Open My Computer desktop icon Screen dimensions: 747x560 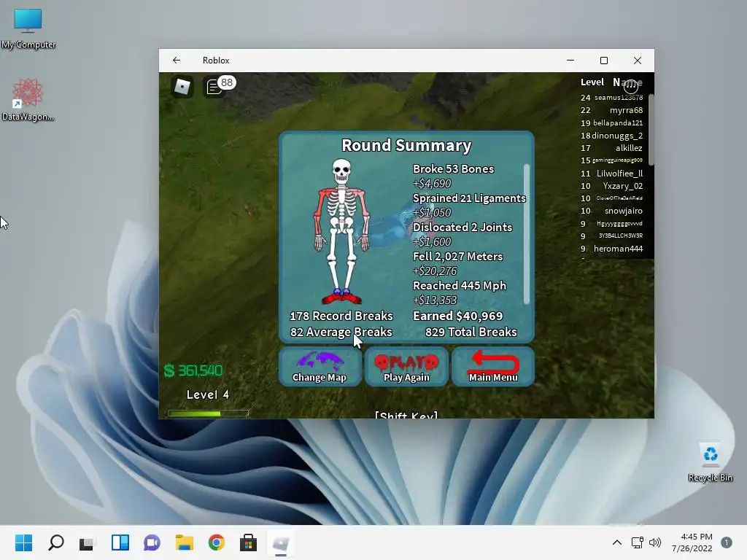click(28, 28)
